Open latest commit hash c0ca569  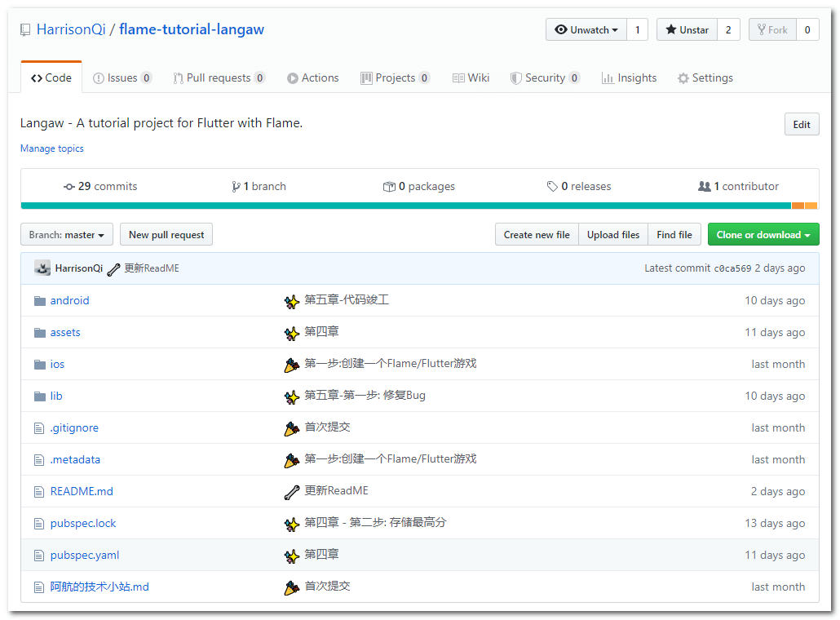coord(732,268)
